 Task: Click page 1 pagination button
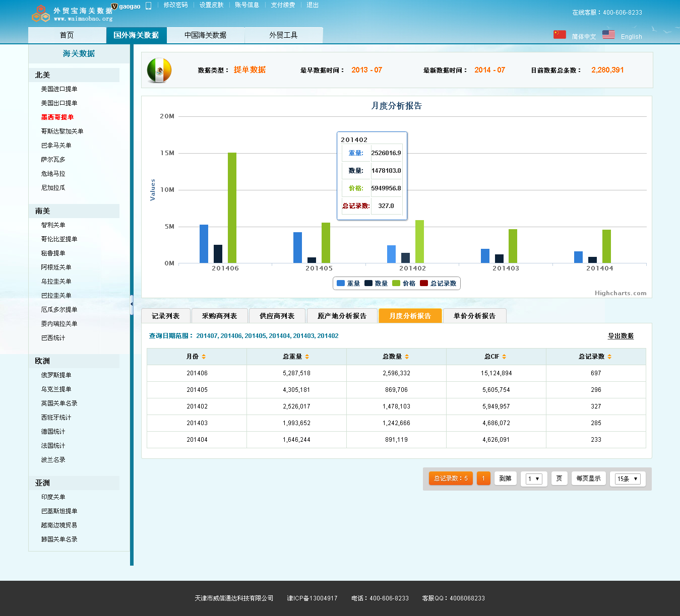click(483, 478)
